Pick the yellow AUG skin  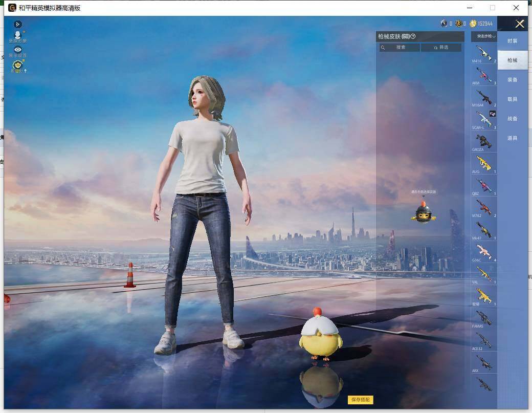pyautogui.click(x=484, y=164)
